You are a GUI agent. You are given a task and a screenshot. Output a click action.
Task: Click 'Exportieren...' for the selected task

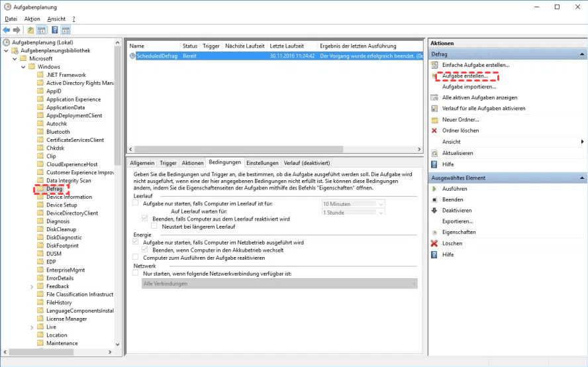click(458, 221)
